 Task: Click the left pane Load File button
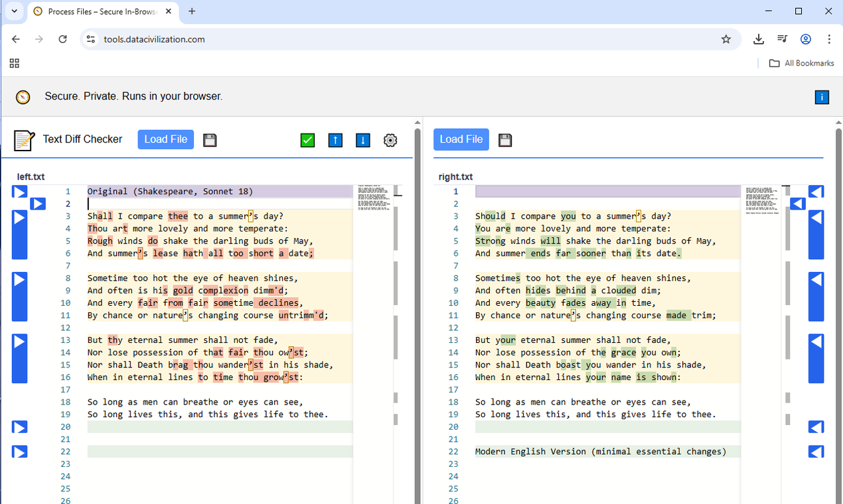point(166,139)
